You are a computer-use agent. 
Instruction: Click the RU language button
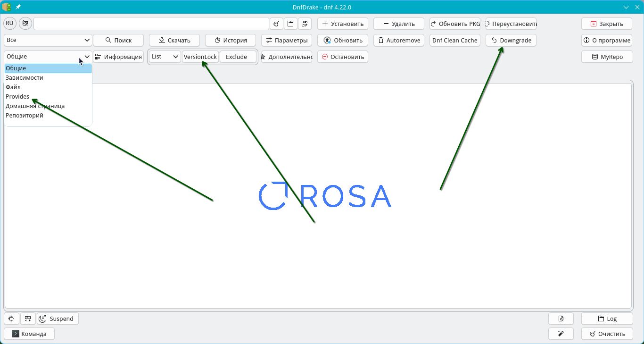[9, 23]
